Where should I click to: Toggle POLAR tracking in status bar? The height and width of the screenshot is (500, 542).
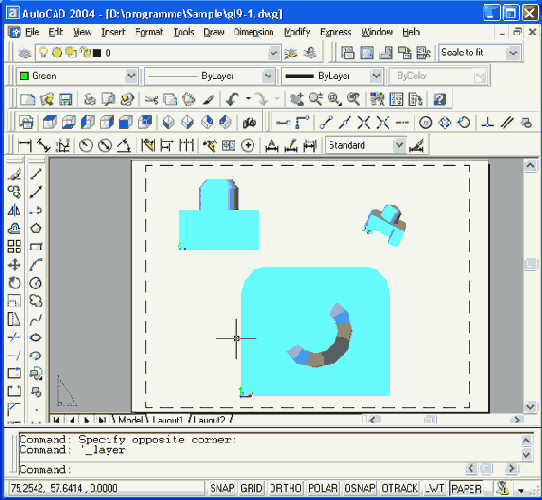pos(323,488)
